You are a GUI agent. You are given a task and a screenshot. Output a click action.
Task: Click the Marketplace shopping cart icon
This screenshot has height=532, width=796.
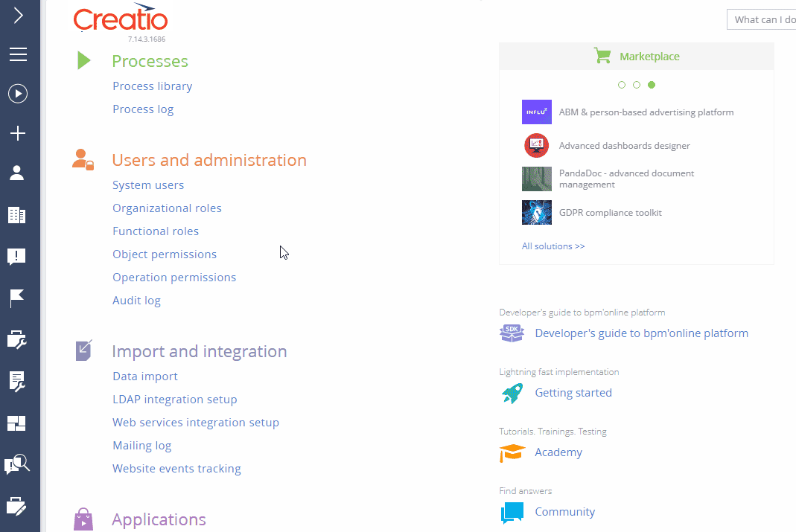pos(602,55)
